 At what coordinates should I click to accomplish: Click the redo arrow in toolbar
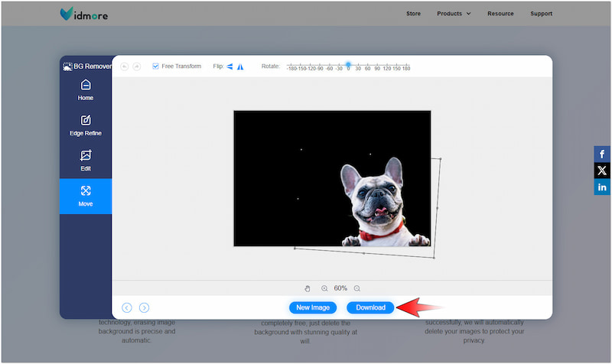coord(137,67)
